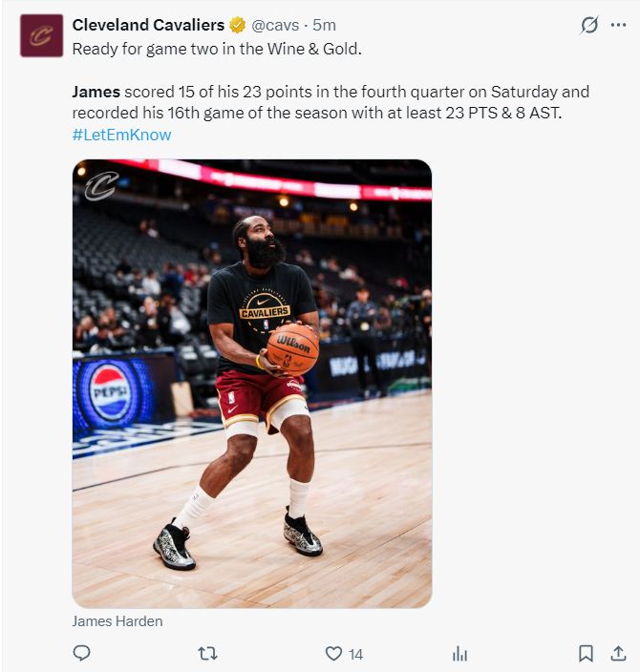This screenshot has height=672, width=640.
Task: Click the Cleveland Cavaliers display name
Action: coord(148,25)
